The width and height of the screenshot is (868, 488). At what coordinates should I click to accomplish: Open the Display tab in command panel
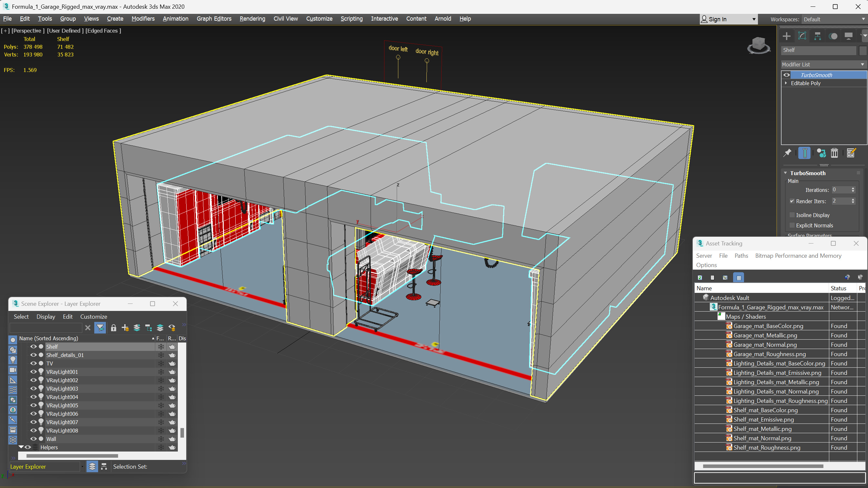[848, 36]
